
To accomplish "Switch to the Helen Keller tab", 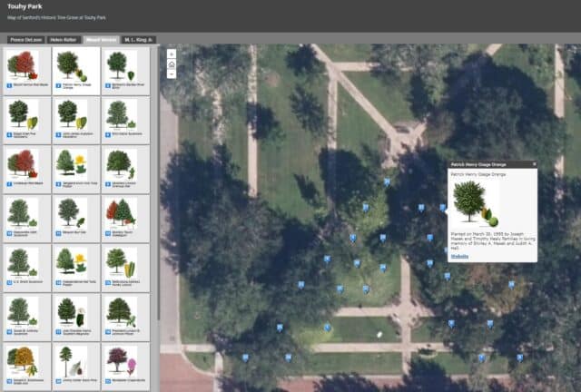I will [64, 40].
